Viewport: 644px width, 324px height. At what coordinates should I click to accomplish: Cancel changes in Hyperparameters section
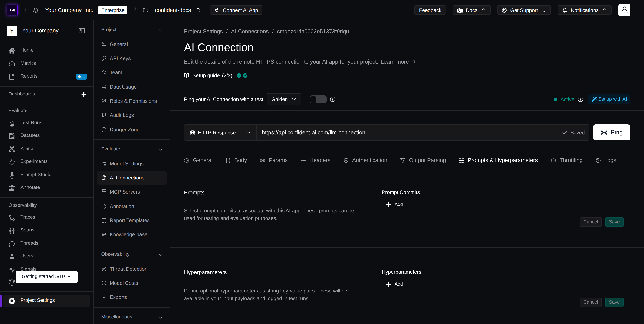591,302
